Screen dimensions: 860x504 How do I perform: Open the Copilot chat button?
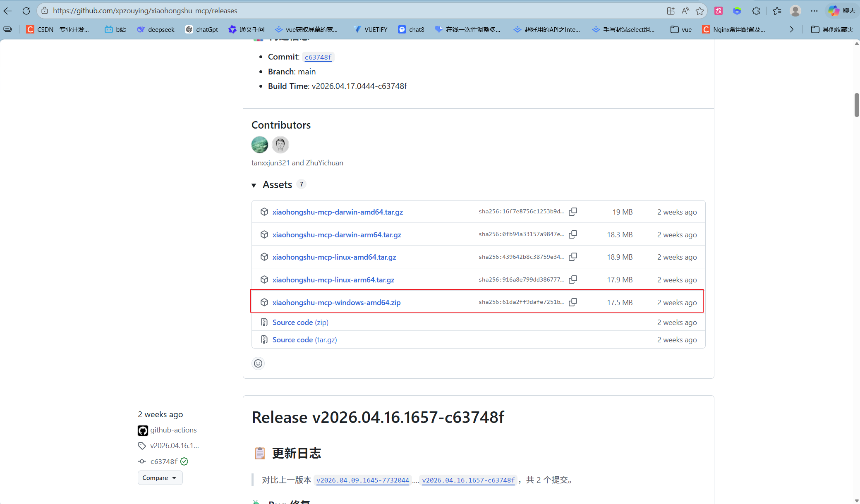[842, 11]
